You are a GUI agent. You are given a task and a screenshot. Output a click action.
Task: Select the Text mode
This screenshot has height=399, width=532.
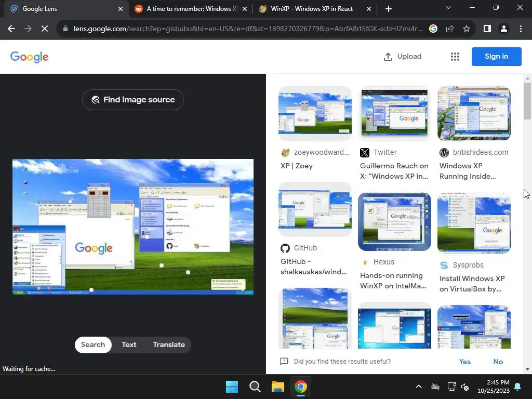(x=129, y=345)
